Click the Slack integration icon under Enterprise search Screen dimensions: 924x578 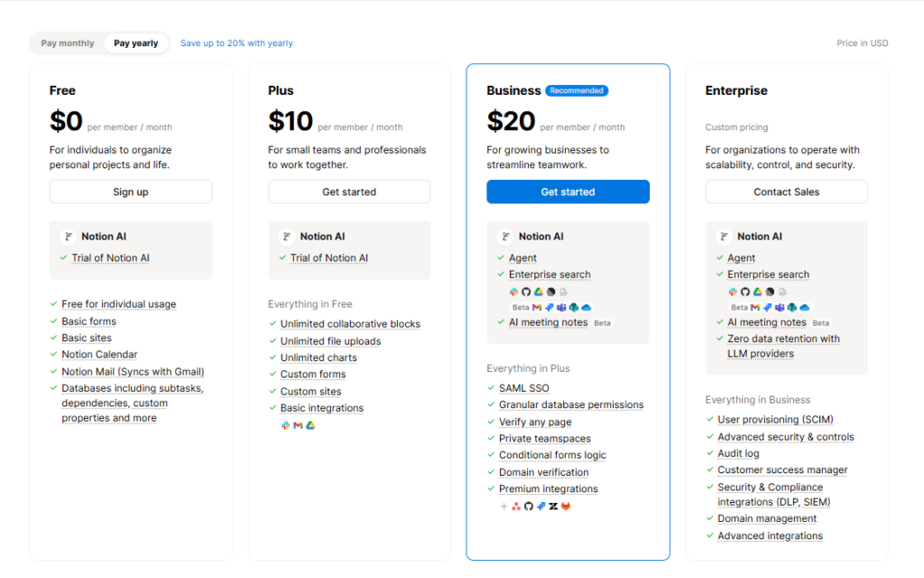[515, 292]
